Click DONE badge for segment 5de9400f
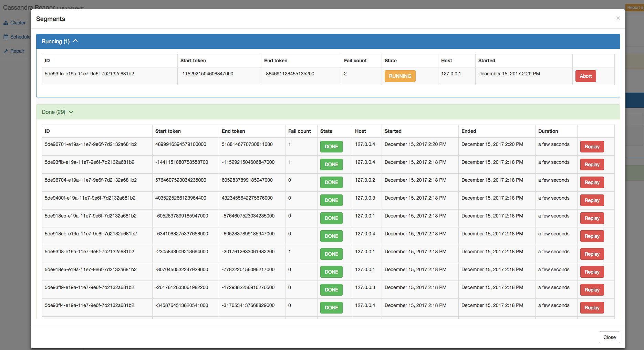 pos(331,200)
